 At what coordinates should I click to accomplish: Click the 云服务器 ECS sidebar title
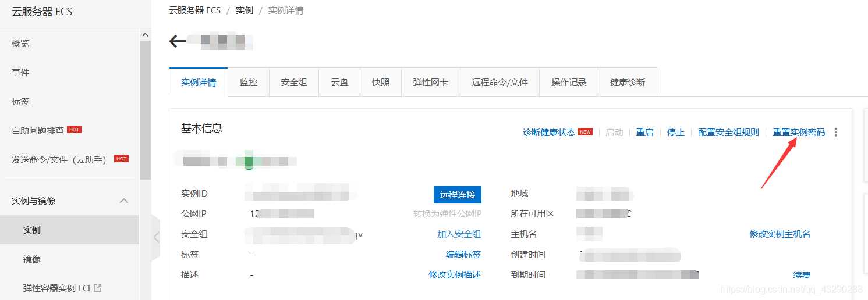click(42, 12)
